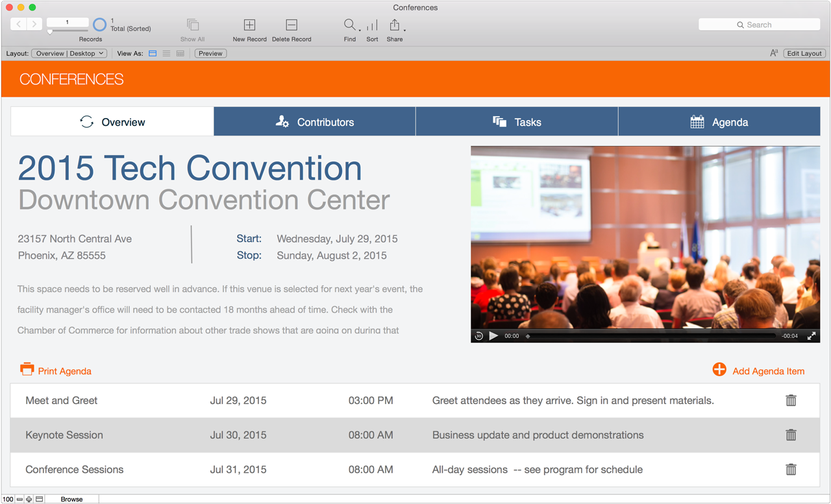Switch to Table view in View As
The width and height of the screenshot is (831, 504).
coord(180,54)
